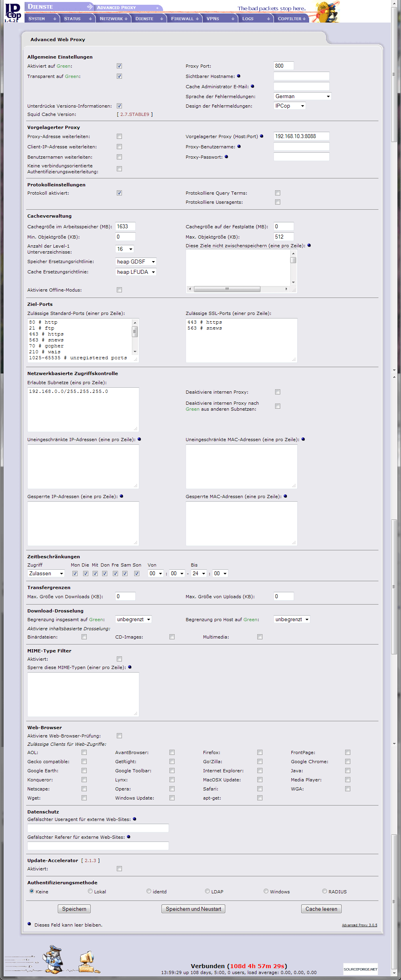Uncheck 'Aktiviert auf Green' checkbox
The width and height of the screenshot is (401, 980).
click(119, 66)
